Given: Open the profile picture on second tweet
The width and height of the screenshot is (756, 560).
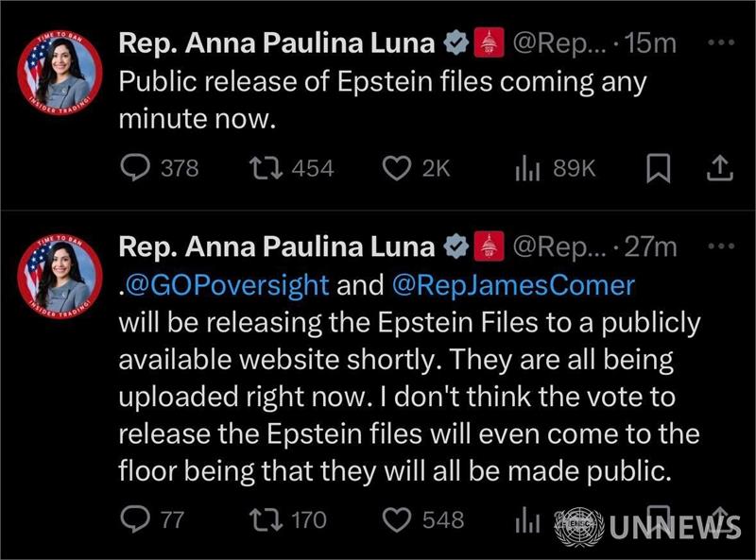Looking at the screenshot, I should pos(60,276).
